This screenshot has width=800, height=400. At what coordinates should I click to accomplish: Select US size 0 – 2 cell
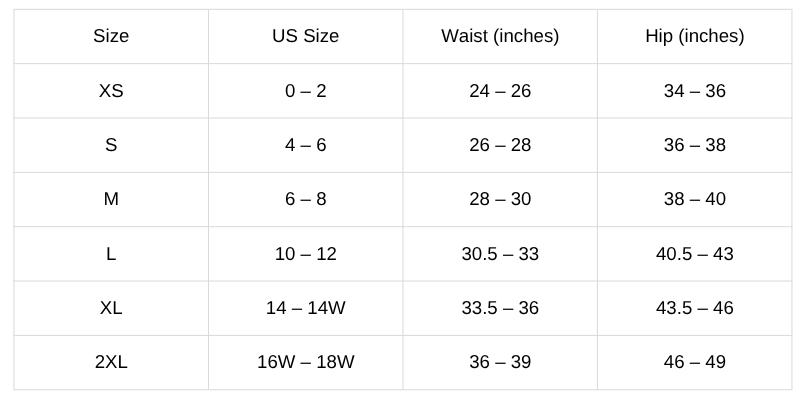tap(306, 91)
